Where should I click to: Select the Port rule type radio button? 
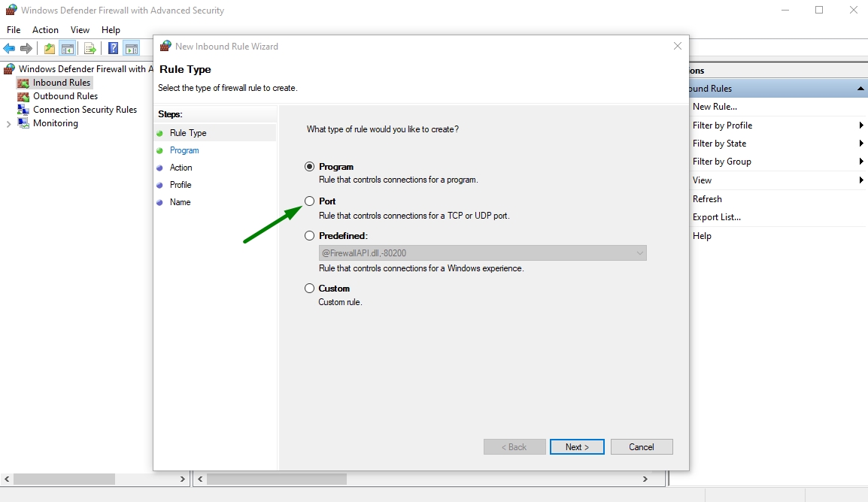pyautogui.click(x=309, y=201)
